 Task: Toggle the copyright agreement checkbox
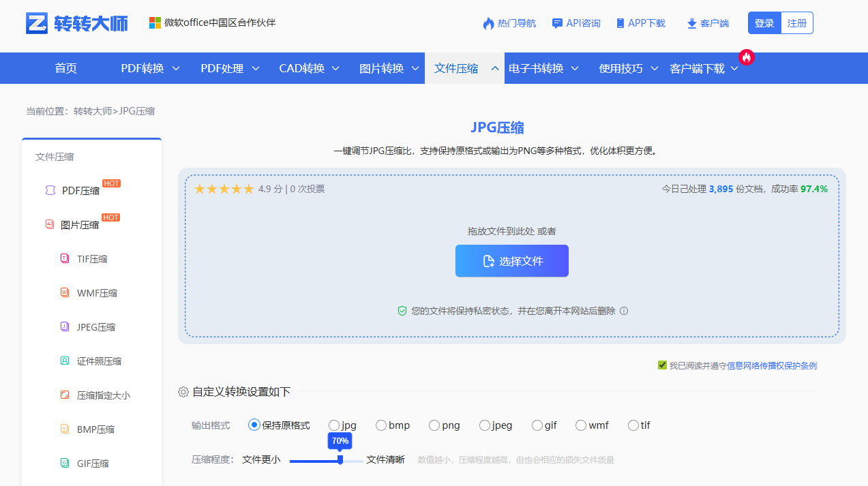(x=662, y=365)
